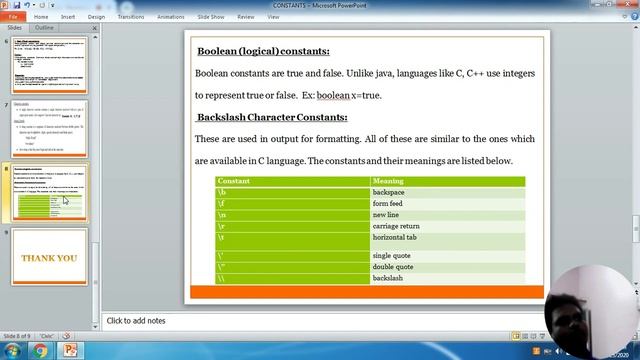Viewport: 640px width, 360px height.
Task: Click slide pane scroll down arrow
Action: click(96, 327)
